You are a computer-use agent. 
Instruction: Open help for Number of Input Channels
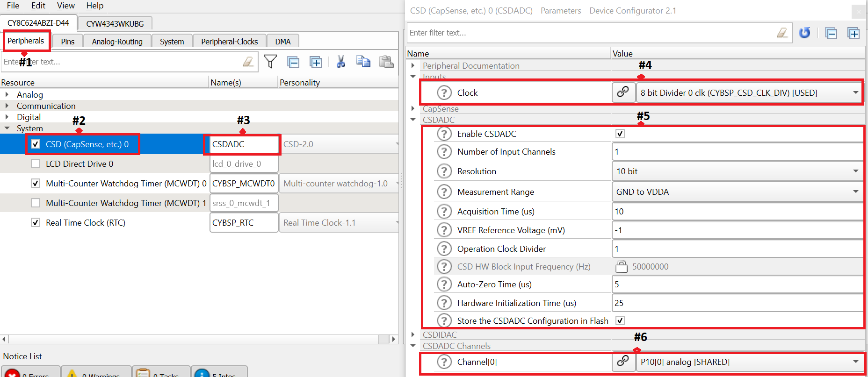click(444, 151)
